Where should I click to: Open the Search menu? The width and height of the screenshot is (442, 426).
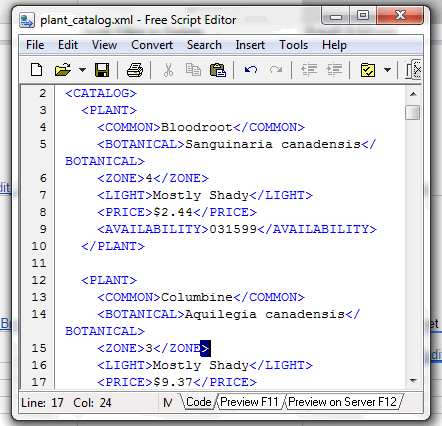[x=204, y=45]
